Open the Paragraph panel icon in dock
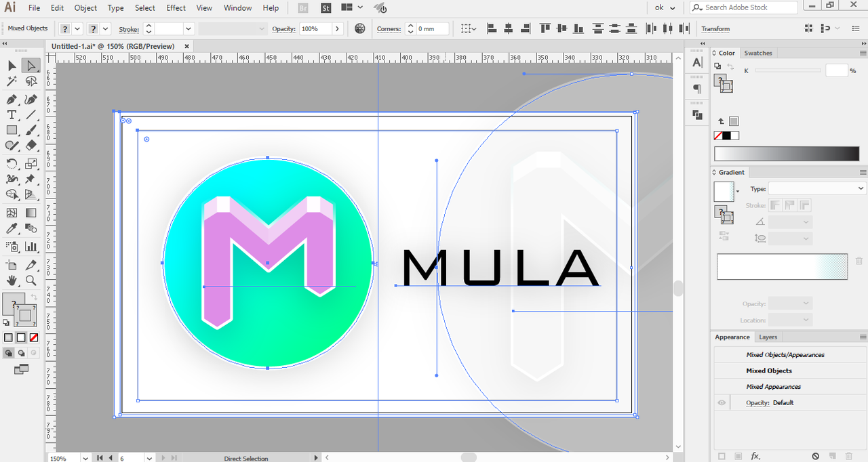 pyautogui.click(x=697, y=89)
